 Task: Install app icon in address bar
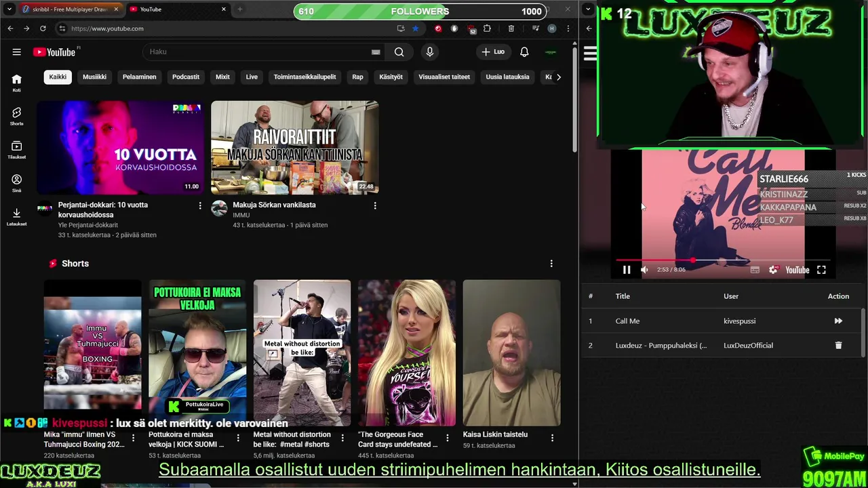coord(401,28)
